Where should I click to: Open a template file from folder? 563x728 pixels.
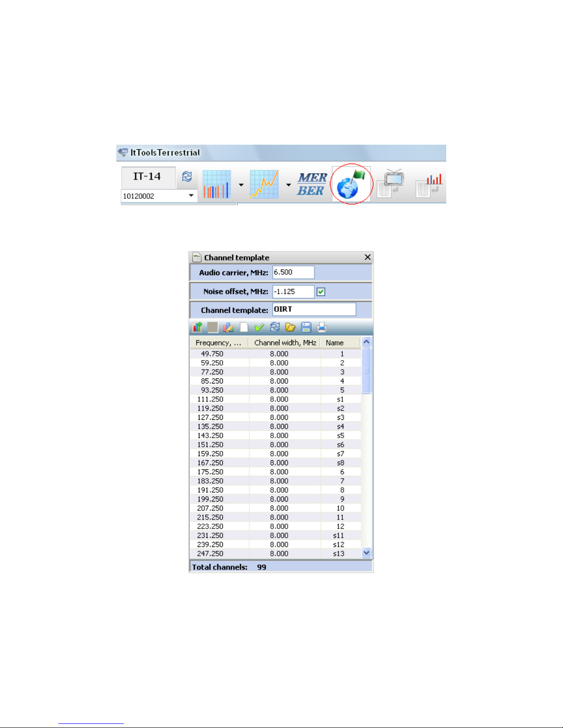[x=290, y=327]
